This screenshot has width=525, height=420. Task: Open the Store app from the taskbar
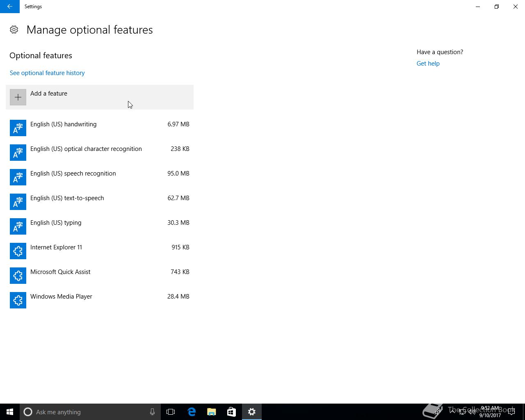coord(231,412)
